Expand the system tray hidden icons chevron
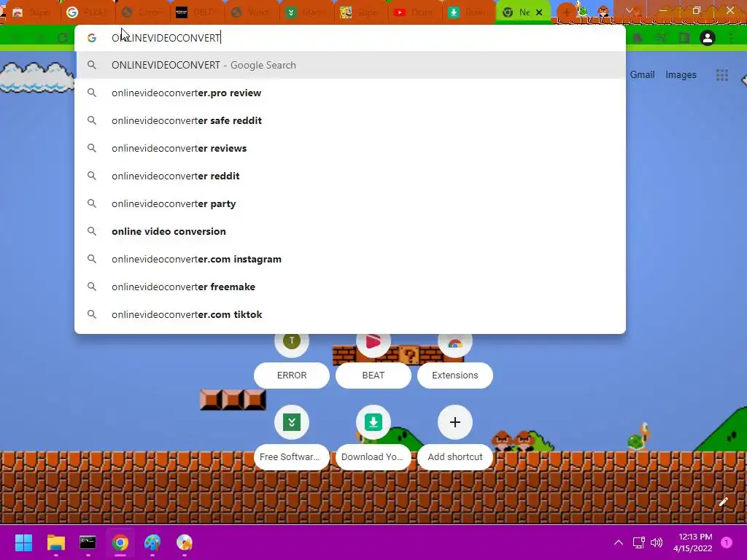Screen dimensions: 747x560 (x=619, y=542)
